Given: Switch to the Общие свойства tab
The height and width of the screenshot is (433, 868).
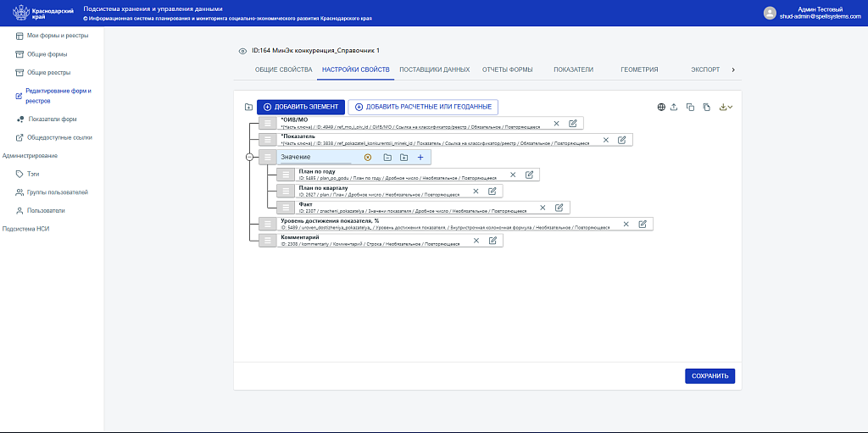Looking at the screenshot, I should pos(284,69).
